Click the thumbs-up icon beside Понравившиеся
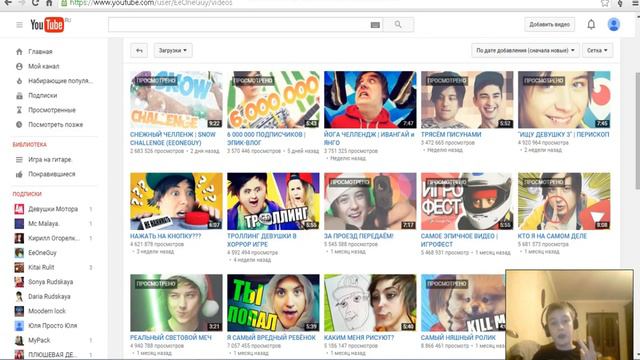Viewport: 640px width, 360px height. coord(19,174)
